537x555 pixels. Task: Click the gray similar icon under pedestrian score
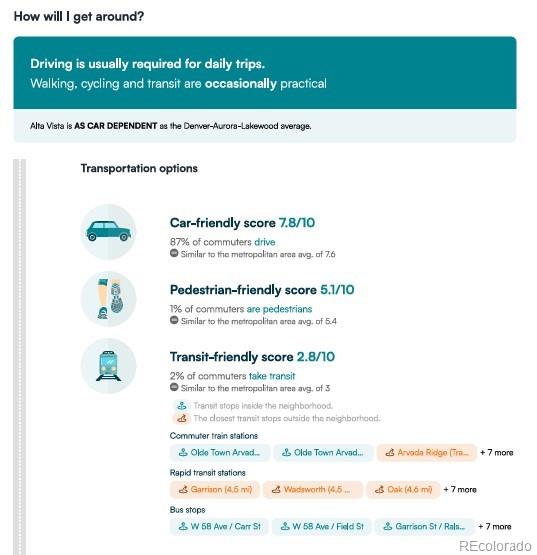[174, 320]
